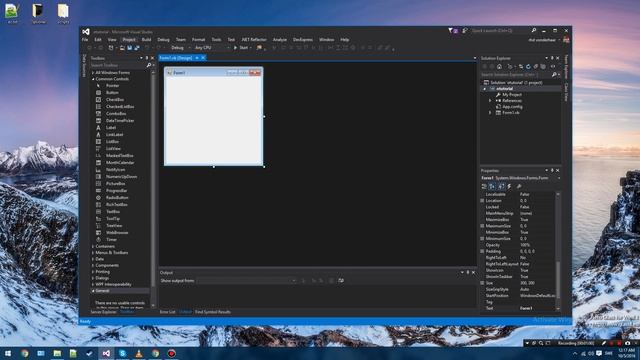Image resolution: width=640 pixels, height=360 pixels.
Task: Expand Menus & Toolbars toolbox group
Action: 93,253
